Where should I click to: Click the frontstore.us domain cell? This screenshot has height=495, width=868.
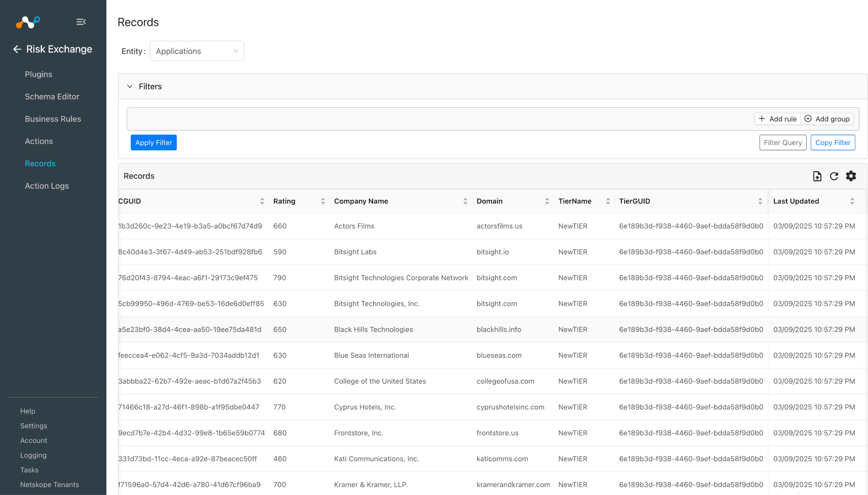tap(498, 433)
